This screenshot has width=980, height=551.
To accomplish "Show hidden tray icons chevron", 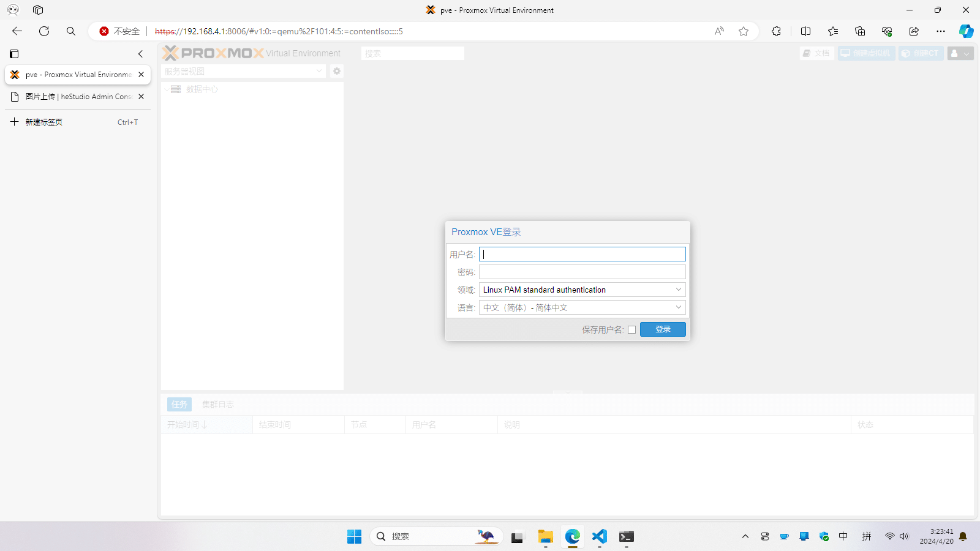I will click(745, 537).
